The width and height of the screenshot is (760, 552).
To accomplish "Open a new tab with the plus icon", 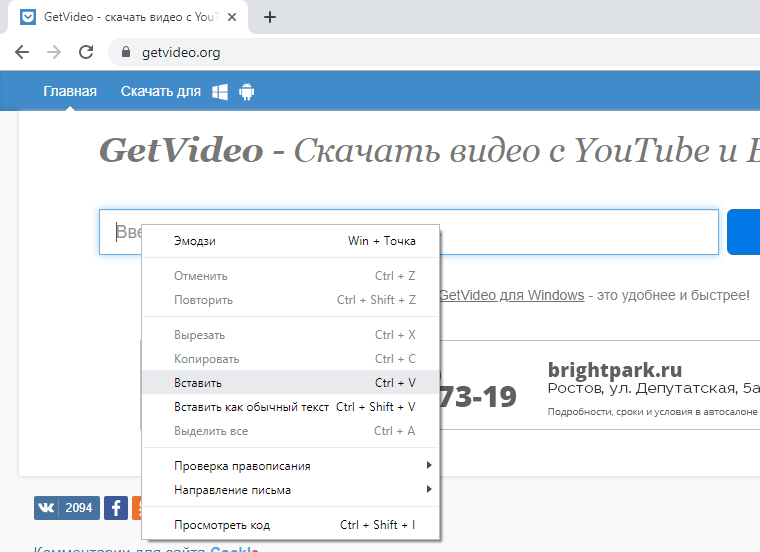I will coord(270,17).
